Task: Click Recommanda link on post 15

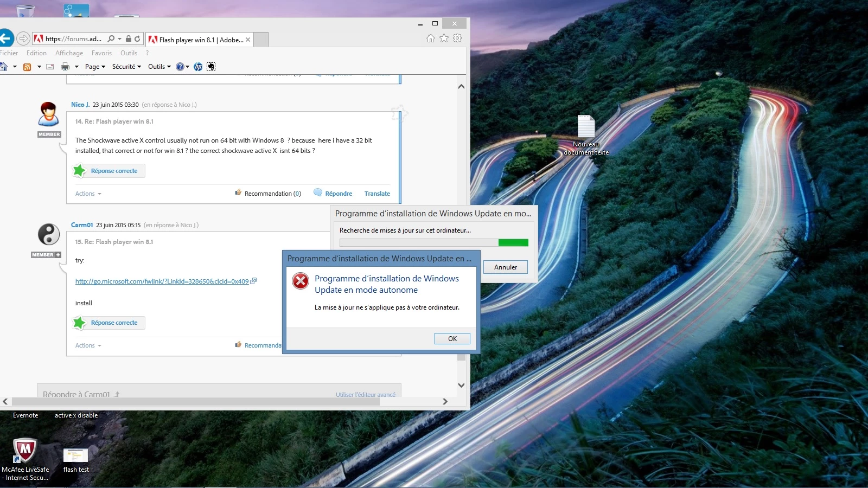Action: click(258, 345)
